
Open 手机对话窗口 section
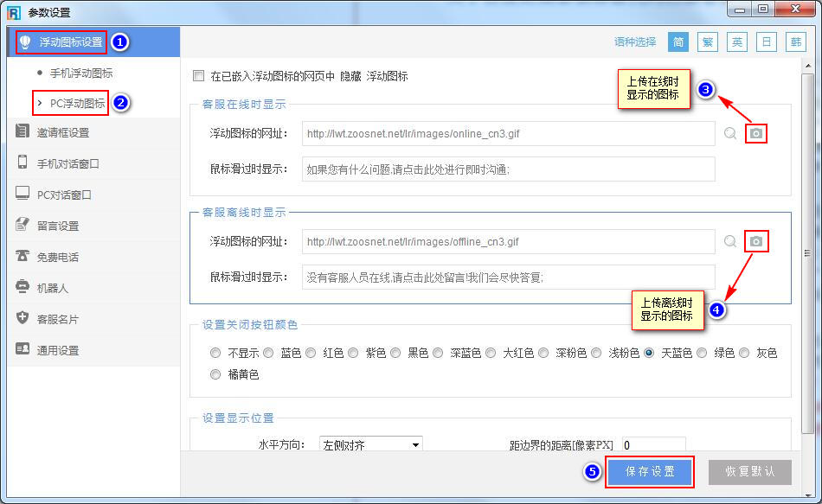[67, 163]
